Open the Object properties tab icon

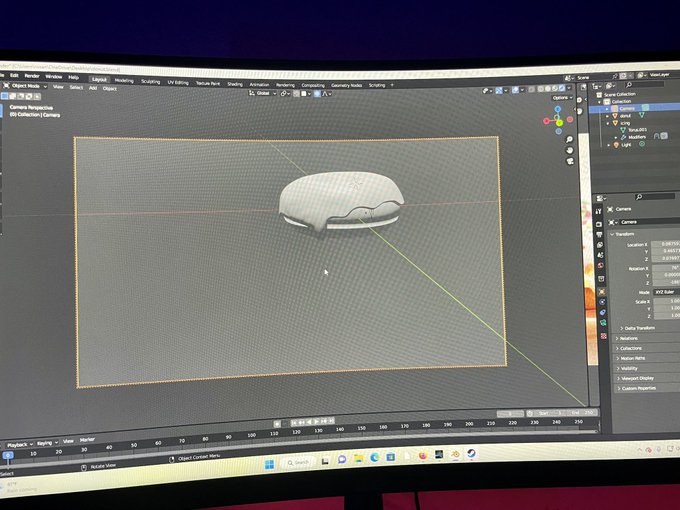click(602, 292)
